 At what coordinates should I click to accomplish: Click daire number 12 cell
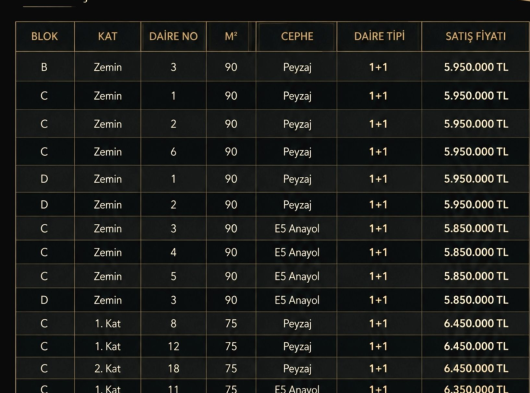click(x=173, y=346)
